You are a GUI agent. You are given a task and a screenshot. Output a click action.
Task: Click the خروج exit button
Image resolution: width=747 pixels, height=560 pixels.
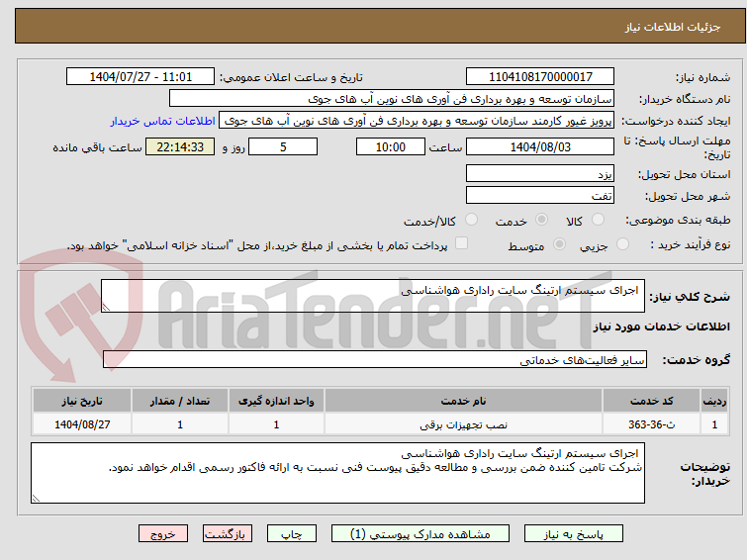pyautogui.click(x=163, y=534)
